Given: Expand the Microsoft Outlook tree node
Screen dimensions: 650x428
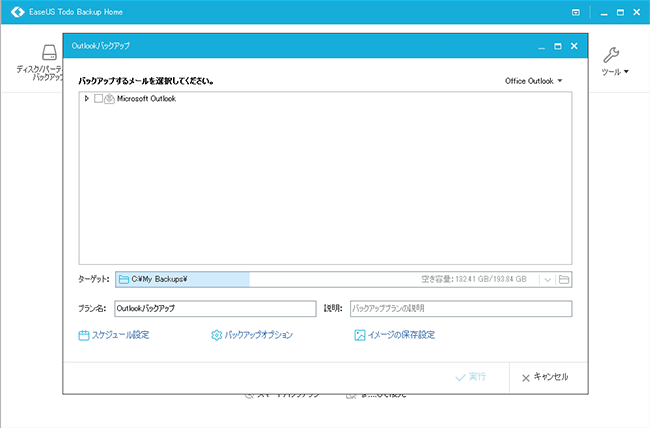Looking at the screenshot, I should point(87,98).
